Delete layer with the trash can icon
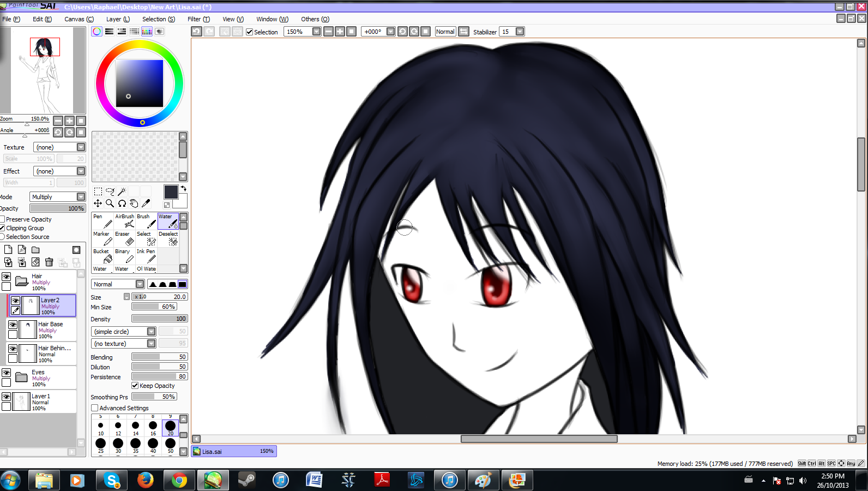 click(x=49, y=262)
